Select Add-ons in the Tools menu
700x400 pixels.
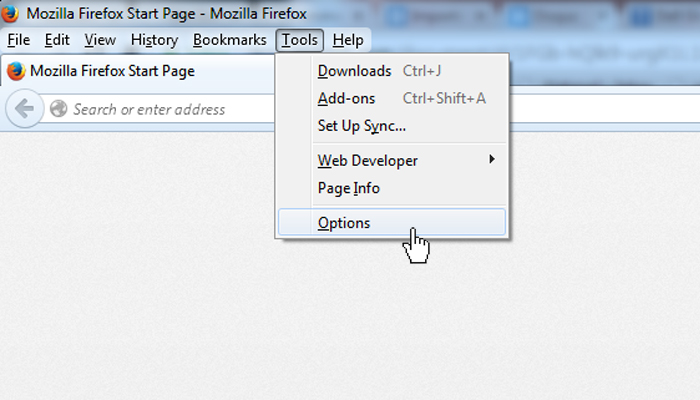(x=392, y=98)
